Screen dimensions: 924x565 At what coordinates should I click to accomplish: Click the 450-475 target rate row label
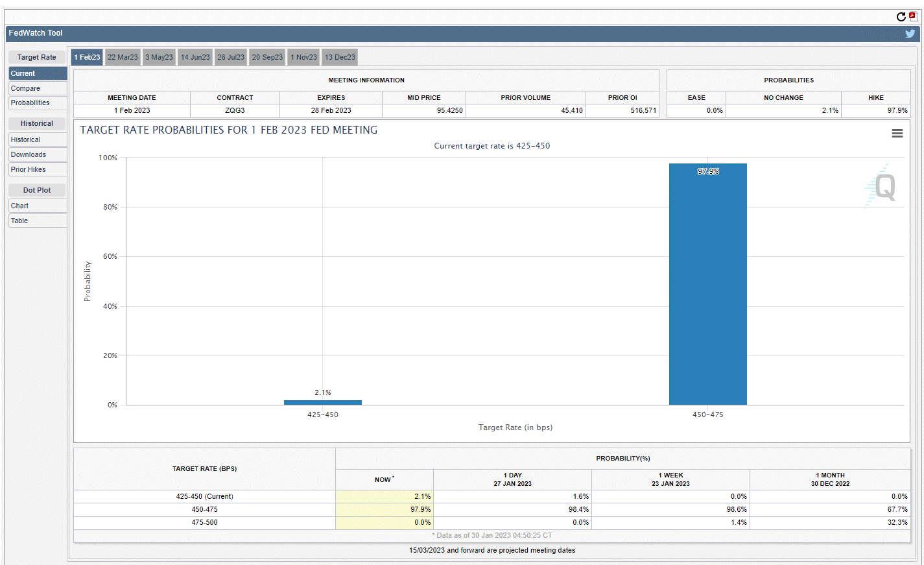(204, 509)
